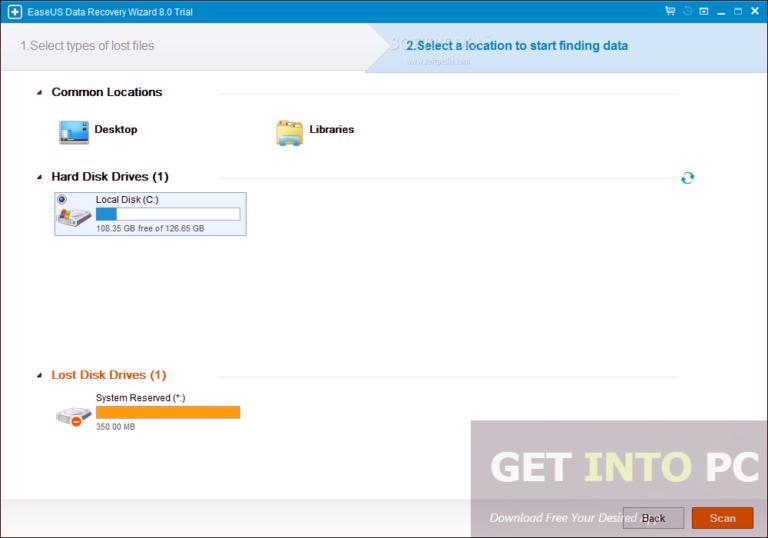This screenshot has width=768, height=538.
Task: Click the Lost Disk Drives (1) heading
Action: (109, 375)
